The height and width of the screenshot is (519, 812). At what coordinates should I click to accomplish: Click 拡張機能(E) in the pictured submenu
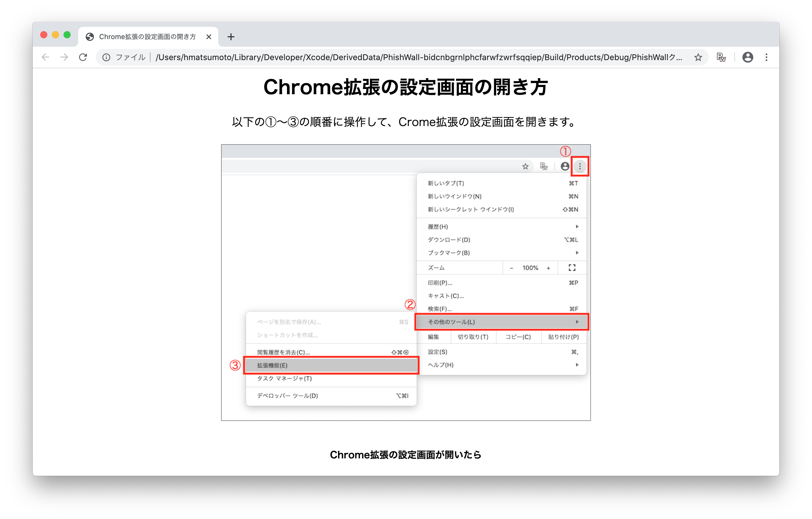coord(331,365)
